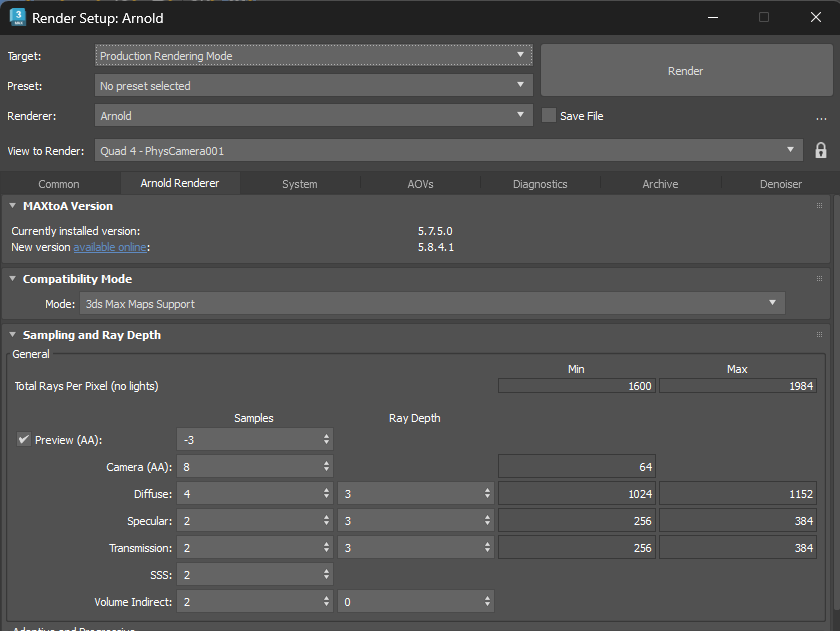The width and height of the screenshot is (840, 631).
Task: Switch to the System tab
Action: click(300, 184)
